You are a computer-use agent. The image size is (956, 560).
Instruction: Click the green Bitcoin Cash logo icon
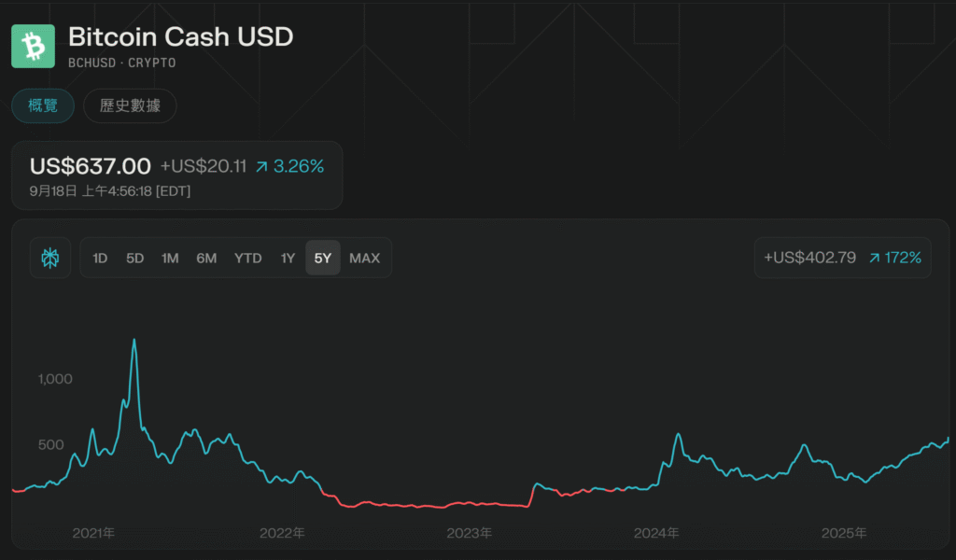pyautogui.click(x=34, y=46)
